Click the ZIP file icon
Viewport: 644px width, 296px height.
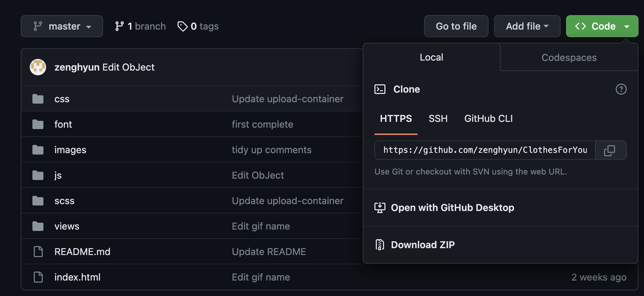(x=380, y=245)
